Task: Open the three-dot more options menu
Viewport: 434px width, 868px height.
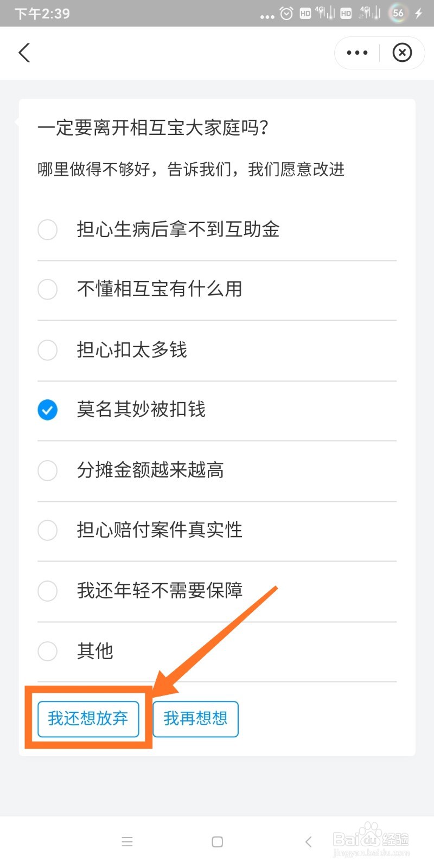Action: coord(357,53)
